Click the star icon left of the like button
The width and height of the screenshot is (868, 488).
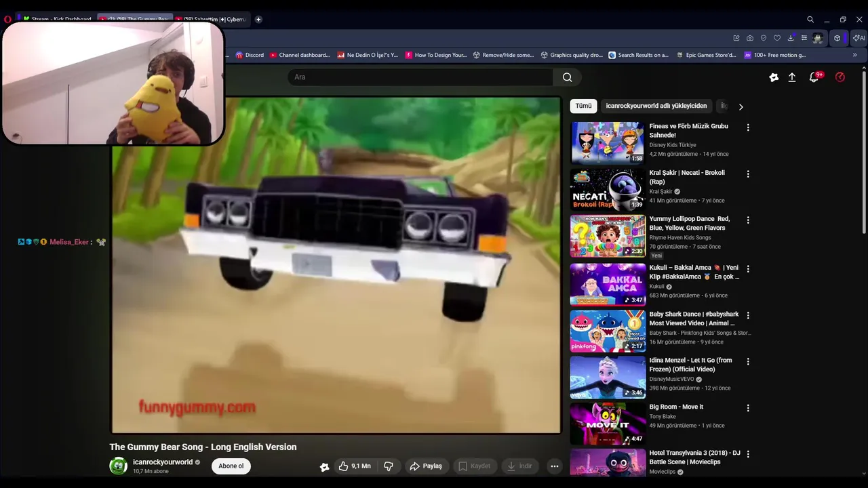coord(325,466)
